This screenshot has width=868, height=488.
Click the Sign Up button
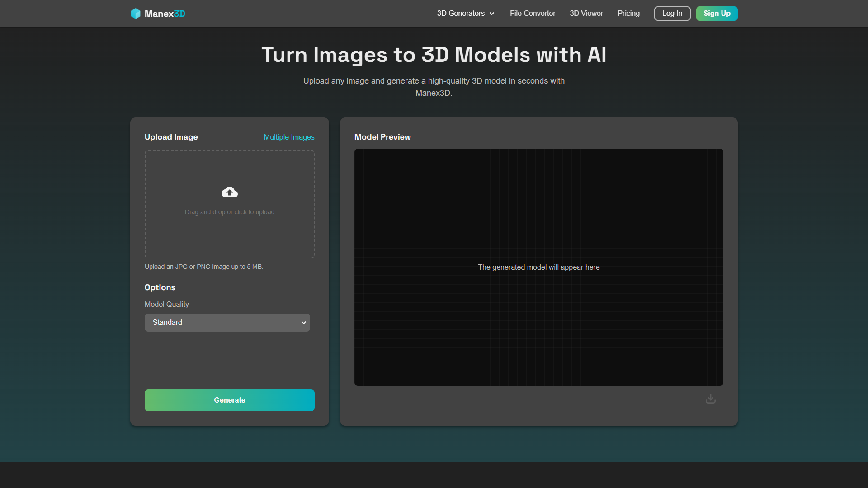pyautogui.click(x=717, y=14)
